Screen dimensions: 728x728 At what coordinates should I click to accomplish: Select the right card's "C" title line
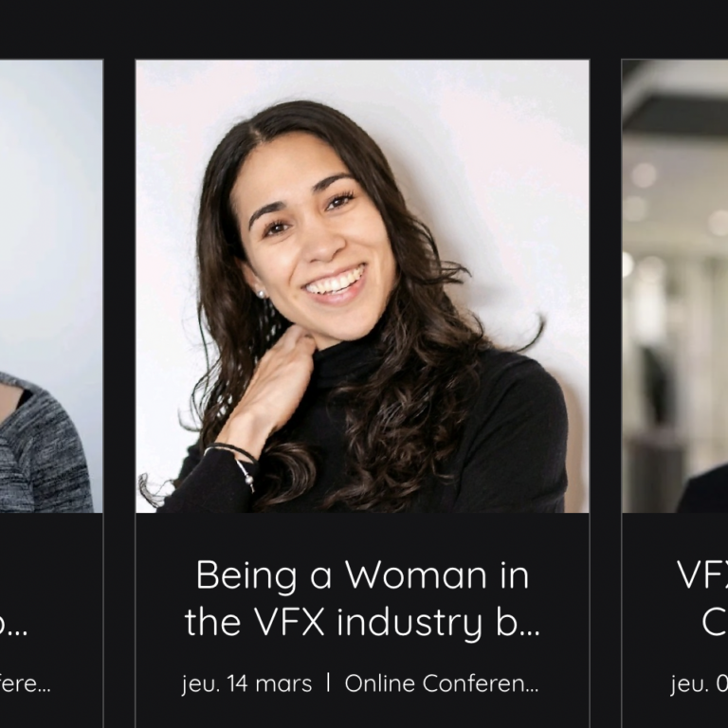pyautogui.click(x=713, y=623)
